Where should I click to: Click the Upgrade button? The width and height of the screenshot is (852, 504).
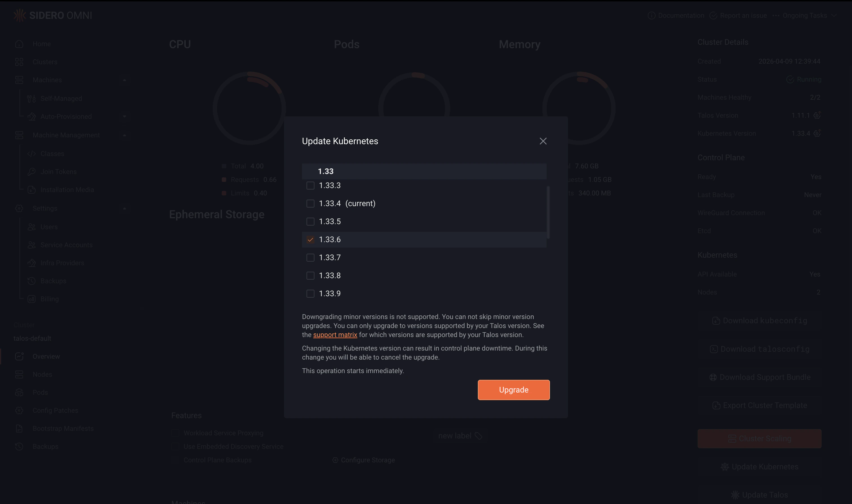tap(514, 390)
